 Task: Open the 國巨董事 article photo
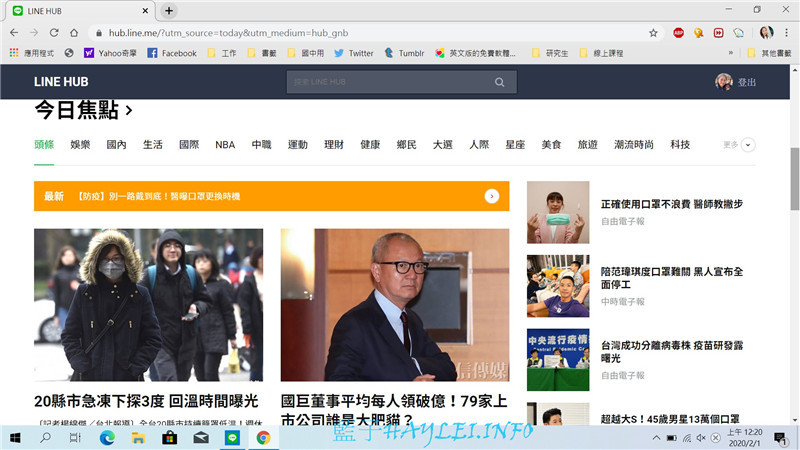pyautogui.click(x=395, y=305)
